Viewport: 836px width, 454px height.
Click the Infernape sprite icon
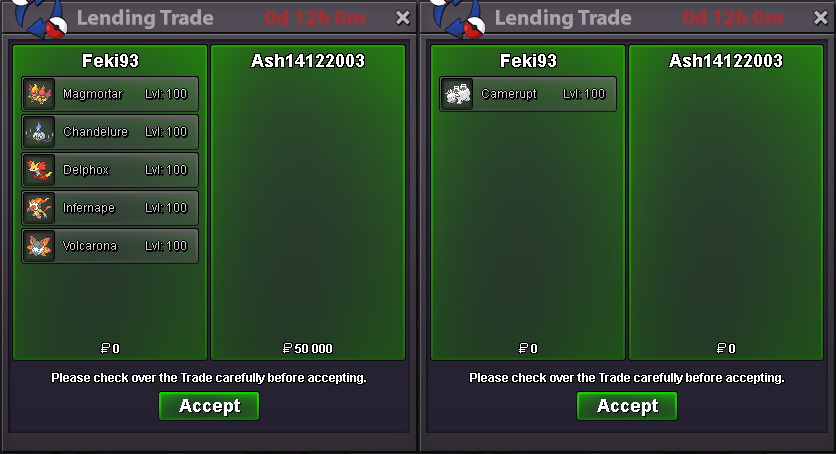click(39, 208)
